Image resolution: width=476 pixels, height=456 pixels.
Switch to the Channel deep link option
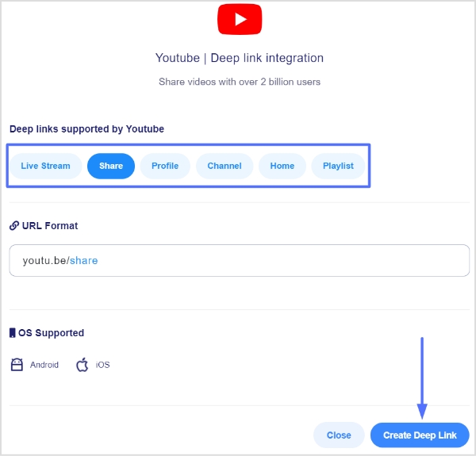[225, 166]
